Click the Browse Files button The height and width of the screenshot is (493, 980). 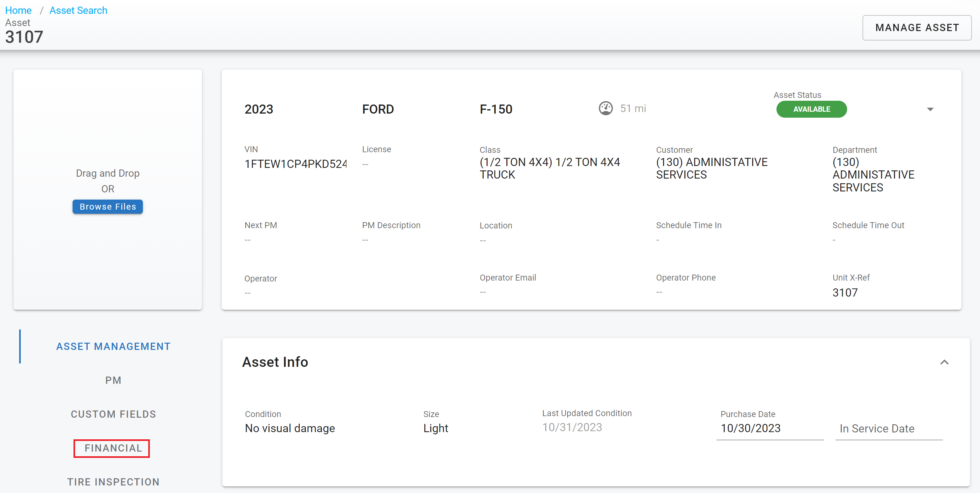[x=108, y=207]
